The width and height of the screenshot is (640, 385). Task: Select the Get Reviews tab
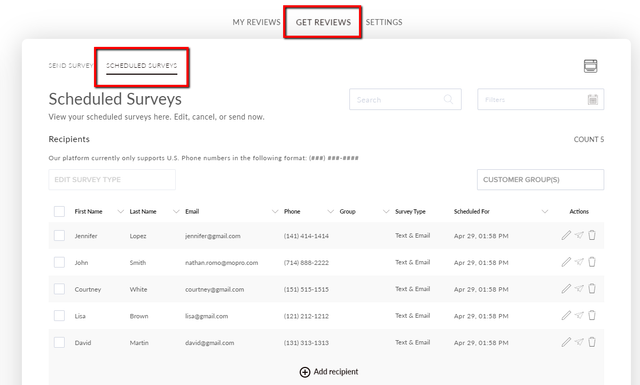point(323,22)
